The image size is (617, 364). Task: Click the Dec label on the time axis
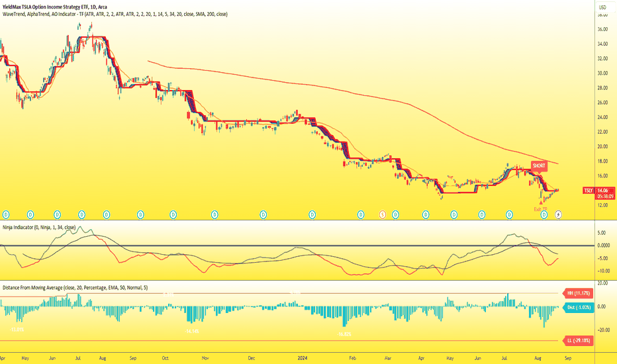(252, 358)
